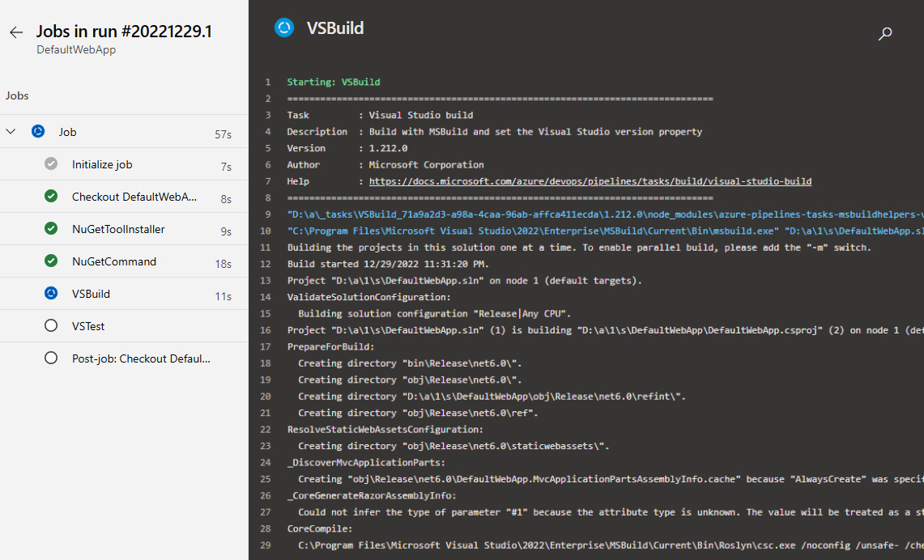Click the 'Building solution configuration "Release|Any CPU"' line
Image resolution: width=924 pixels, height=560 pixels.
[434, 313]
